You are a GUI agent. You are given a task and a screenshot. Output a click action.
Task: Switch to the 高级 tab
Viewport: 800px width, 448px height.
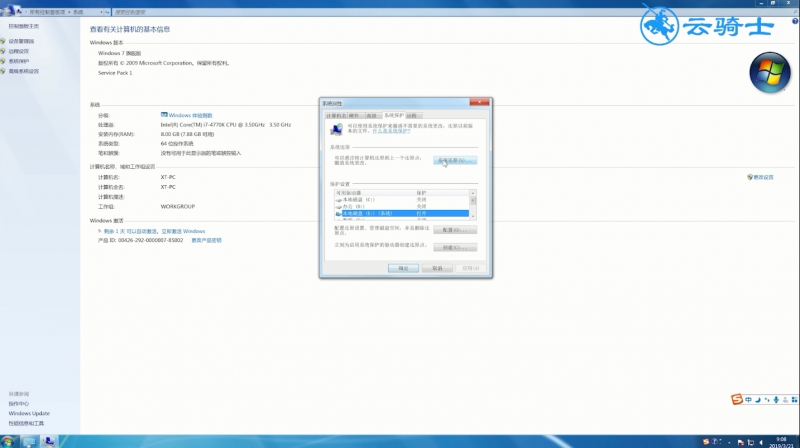point(372,116)
